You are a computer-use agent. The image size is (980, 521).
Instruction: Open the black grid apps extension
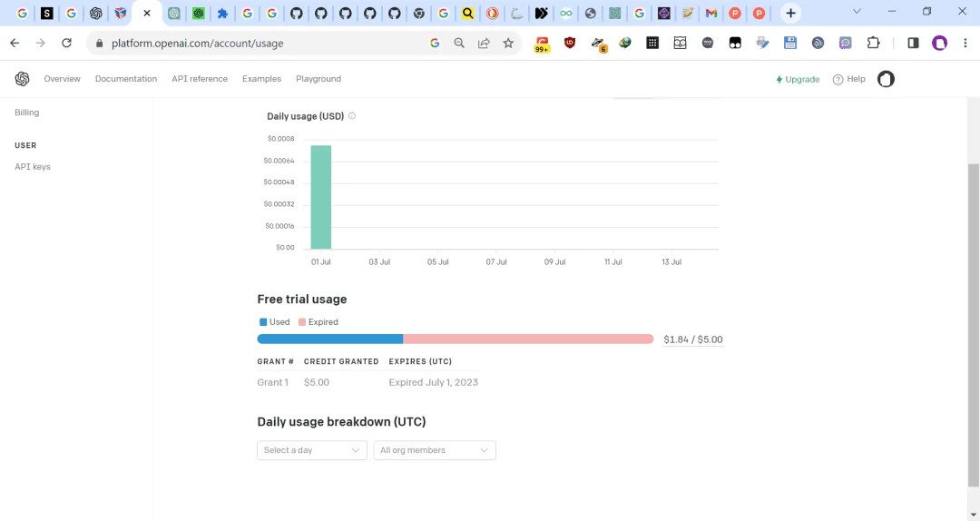pyautogui.click(x=652, y=43)
